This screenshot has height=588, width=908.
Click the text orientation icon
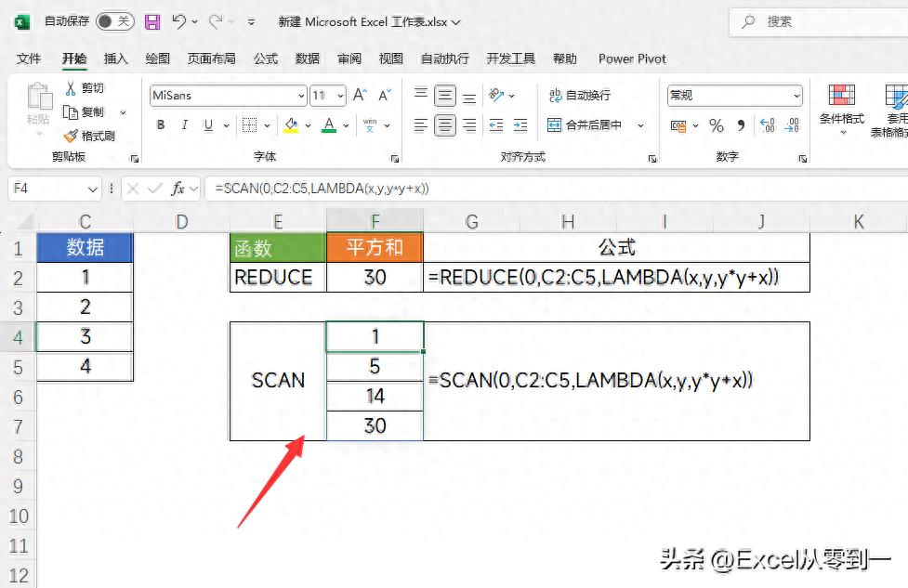point(496,95)
